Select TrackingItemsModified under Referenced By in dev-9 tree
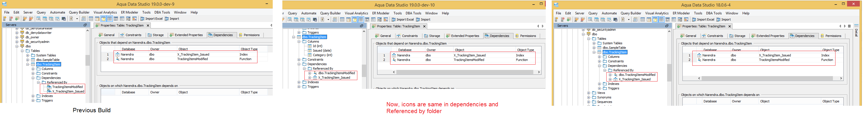This screenshot has width=868, height=119. point(67,87)
